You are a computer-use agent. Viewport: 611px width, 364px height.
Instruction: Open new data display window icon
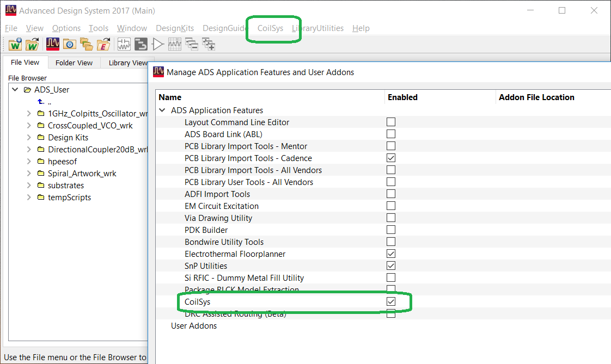click(175, 44)
